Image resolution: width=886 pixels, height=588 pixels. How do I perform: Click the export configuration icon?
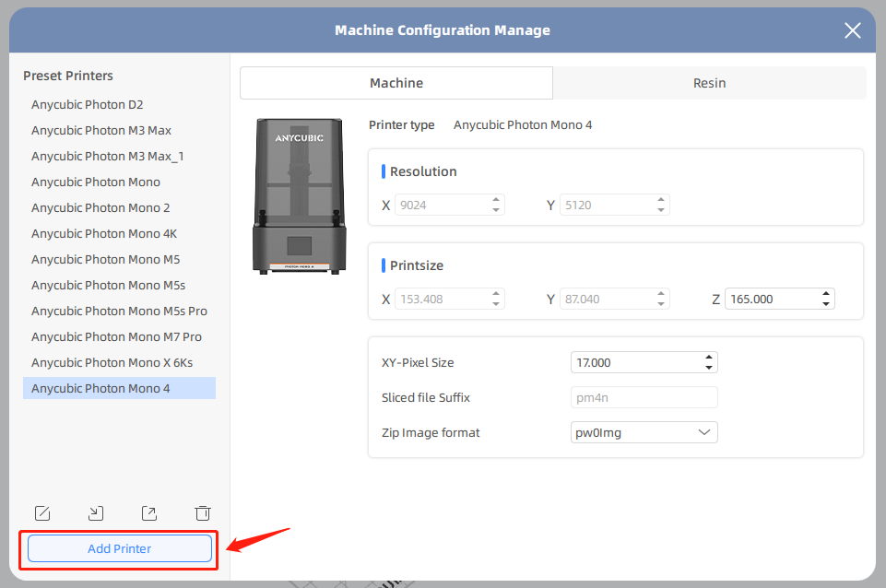click(149, 512)
